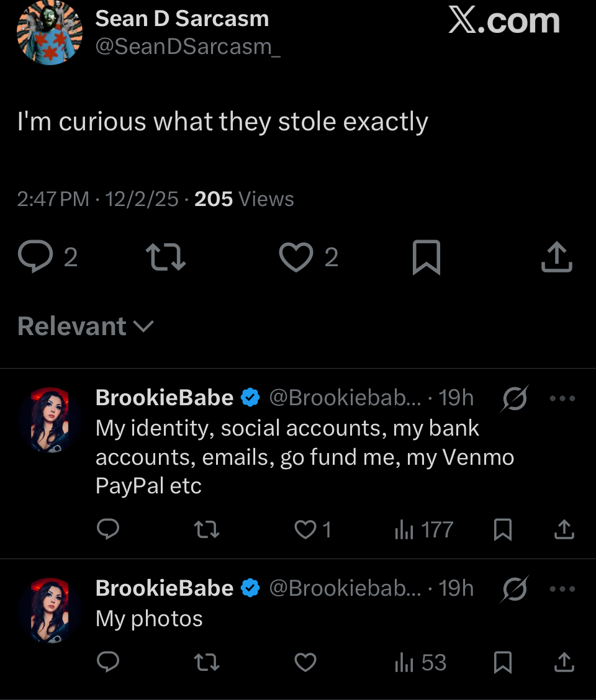Image resolution: width=596 pixels, height=700 pixels.
Task: Repost the stolen identity reply
Action: point(207,530)
